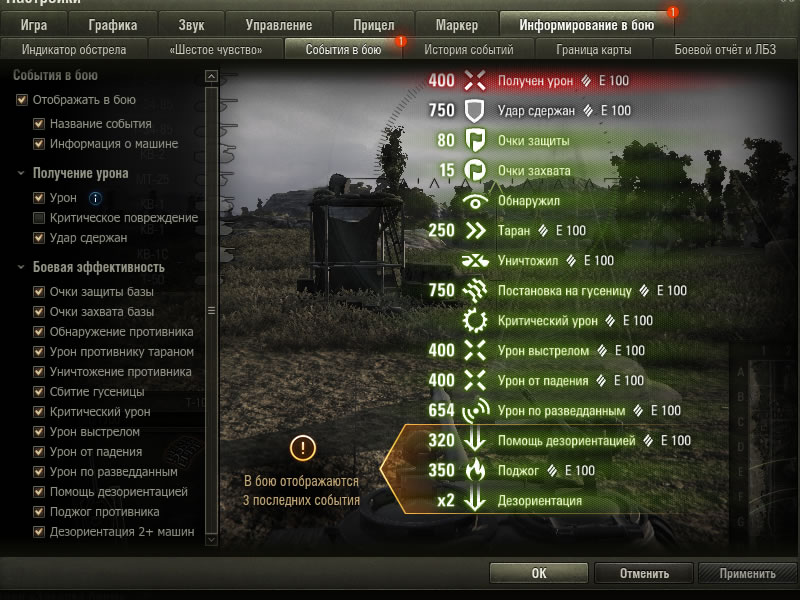The width and height of the screenshot is (800, 600).
Task: Click the gear icon for Критический урон
Action: (475, 321)
